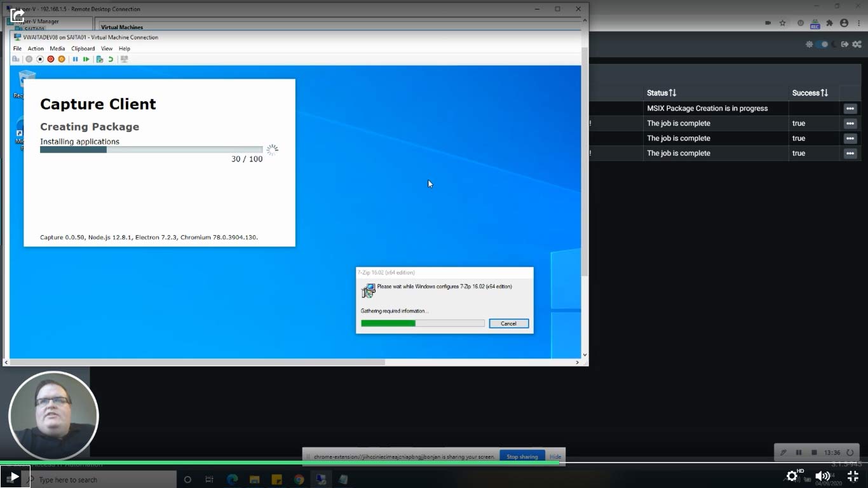Click Stop sharing in screen share bar
The width and height of the screenshot is (868, 488).
coord(522,456)
